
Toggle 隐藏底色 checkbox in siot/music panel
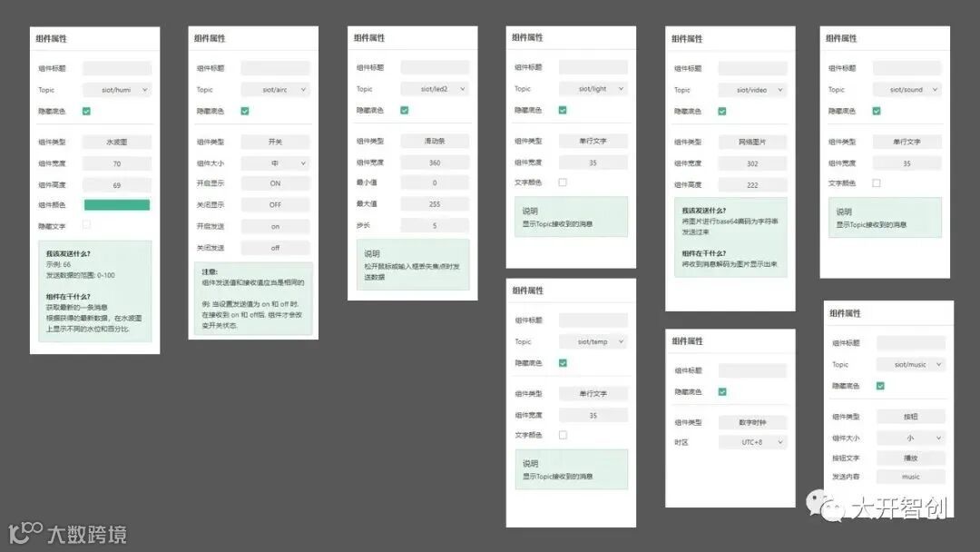(880, 387)
